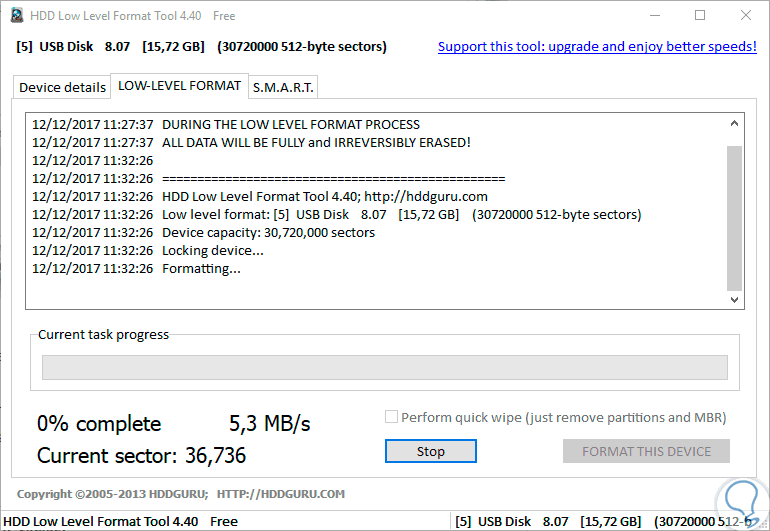Screen dimensions: 770x531
Task: Open the S.M.A.R.T. tab
Action: 283,87
